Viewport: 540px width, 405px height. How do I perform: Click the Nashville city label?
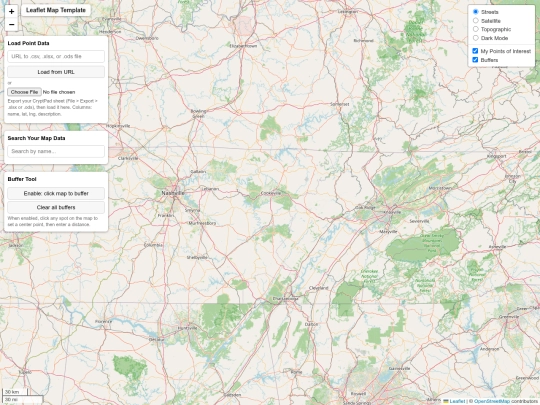click(x=173, y=193)
